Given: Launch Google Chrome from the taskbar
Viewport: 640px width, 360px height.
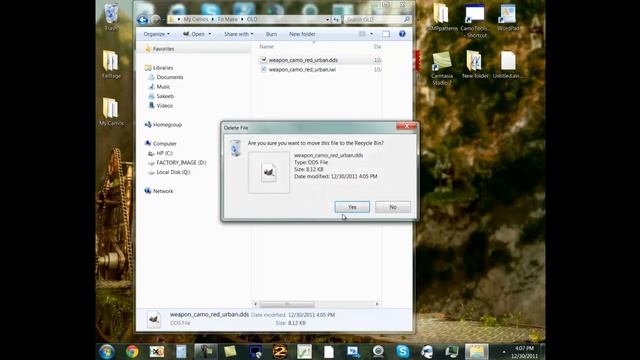Looking at the screenshot, I should point(132,351).
